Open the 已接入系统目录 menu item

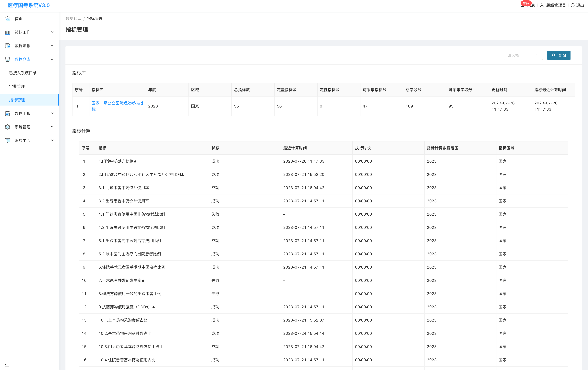(x=23, y=73)
